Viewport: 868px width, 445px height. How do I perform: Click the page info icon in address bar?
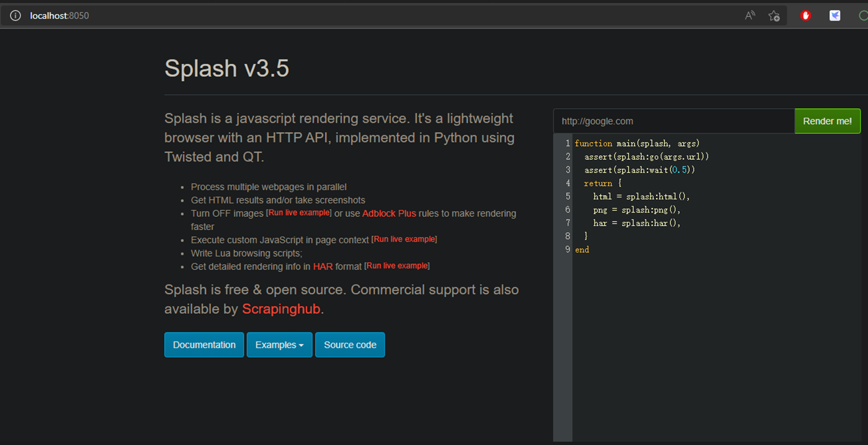[15, 15]
